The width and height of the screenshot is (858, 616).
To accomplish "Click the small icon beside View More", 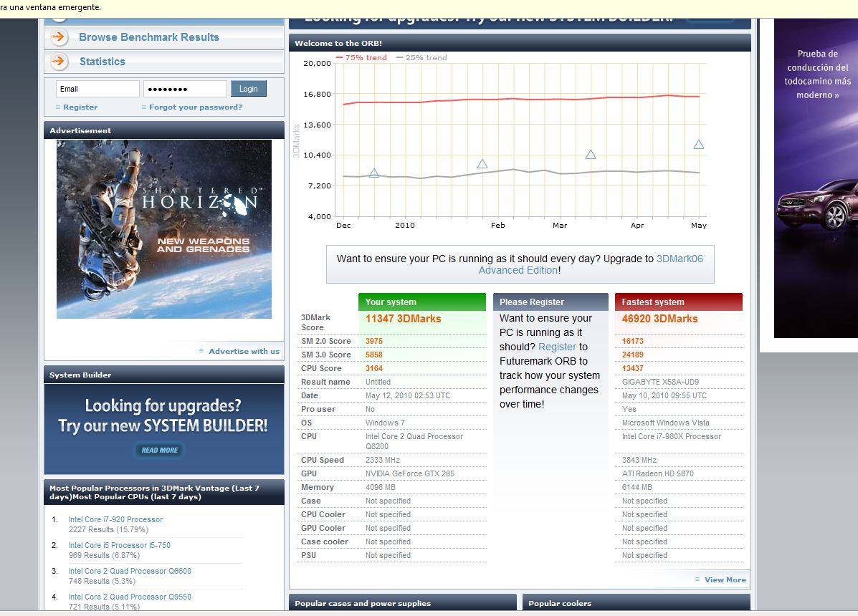I will (697, 579).
